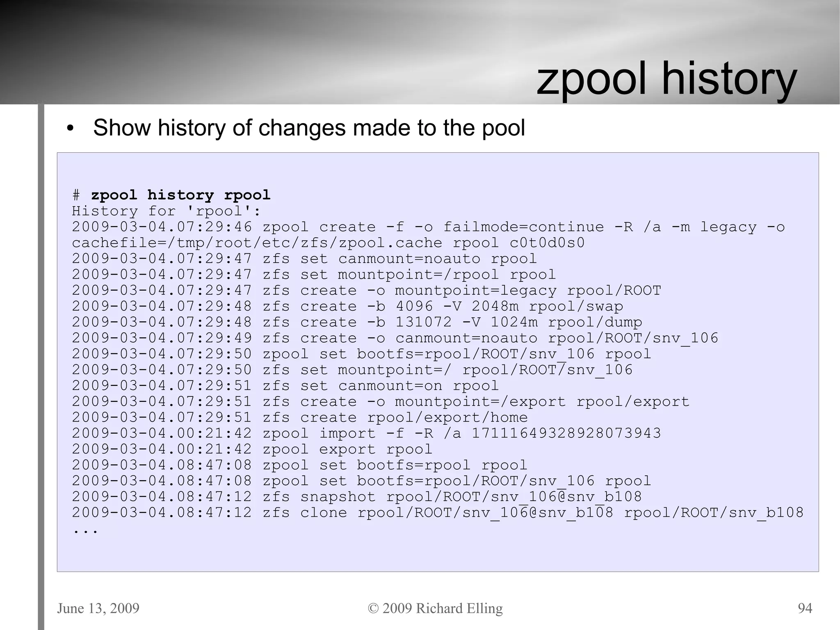The image size is (840, 630).
Task: Click the slide page number 94
Action: [x=805, y=608]
